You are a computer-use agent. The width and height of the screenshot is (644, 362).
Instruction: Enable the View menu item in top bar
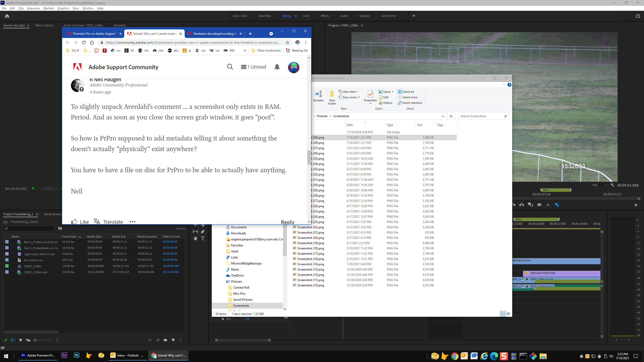pos(76,8)
